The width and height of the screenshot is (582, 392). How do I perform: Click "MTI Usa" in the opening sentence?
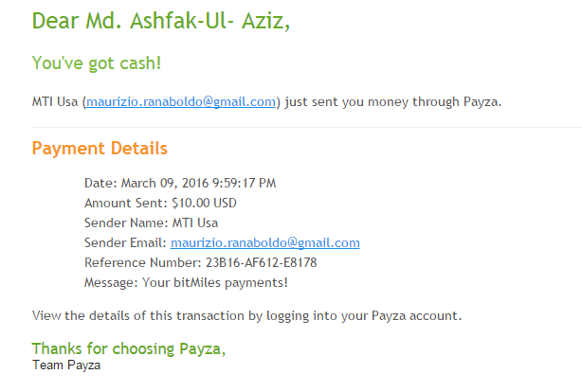[x=55, y=101]
